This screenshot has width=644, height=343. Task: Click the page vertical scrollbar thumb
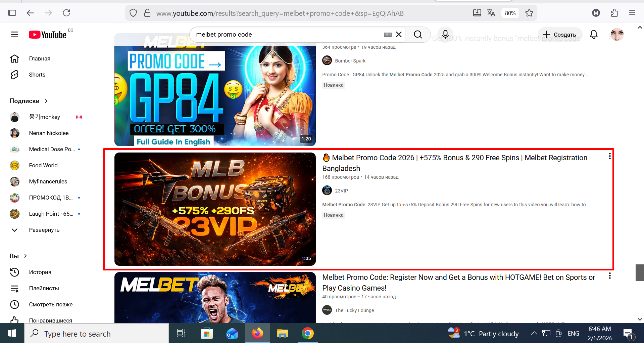pos(640,272)
